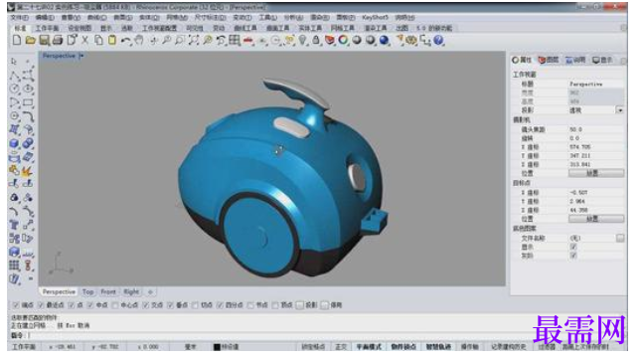The height and width of the screenshot is (361, 644).
Task: Toggle the 端点 osnap checkbox
Action: 16,305
